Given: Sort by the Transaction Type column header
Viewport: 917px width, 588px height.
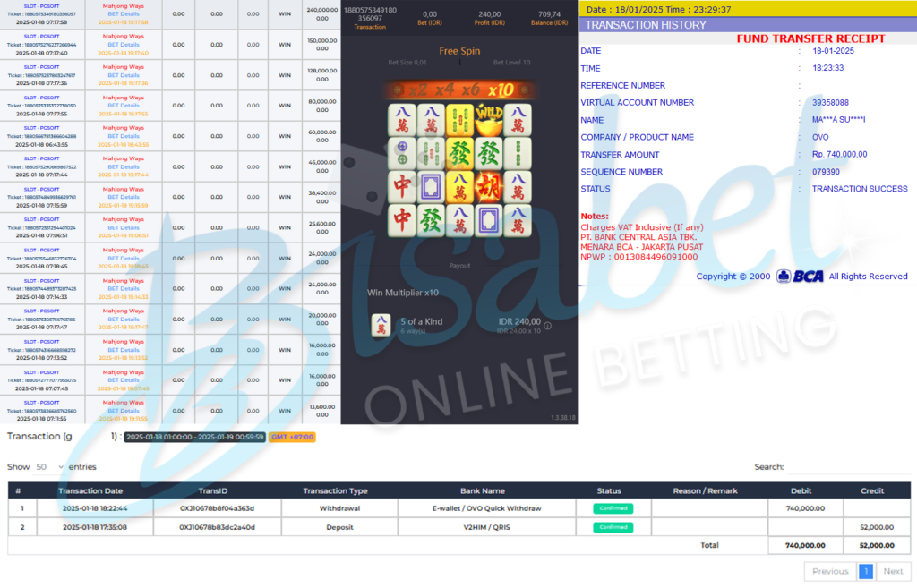Looking at the screenshot, I should (x=335, y=490).
